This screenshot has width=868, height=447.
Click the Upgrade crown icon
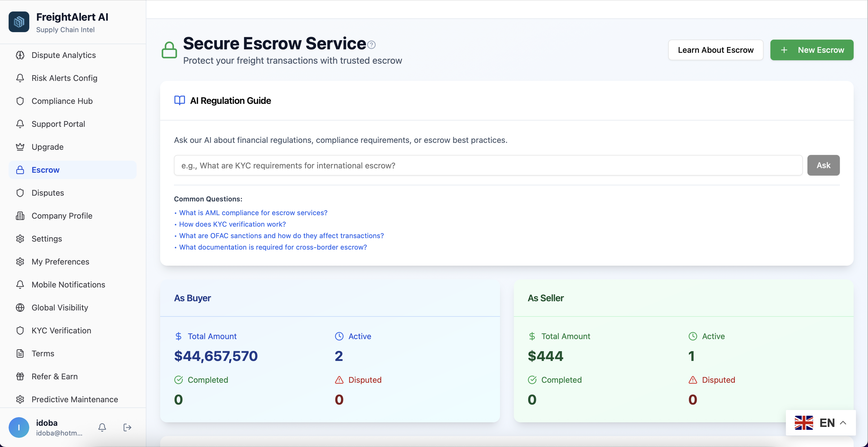coord(20,147)
